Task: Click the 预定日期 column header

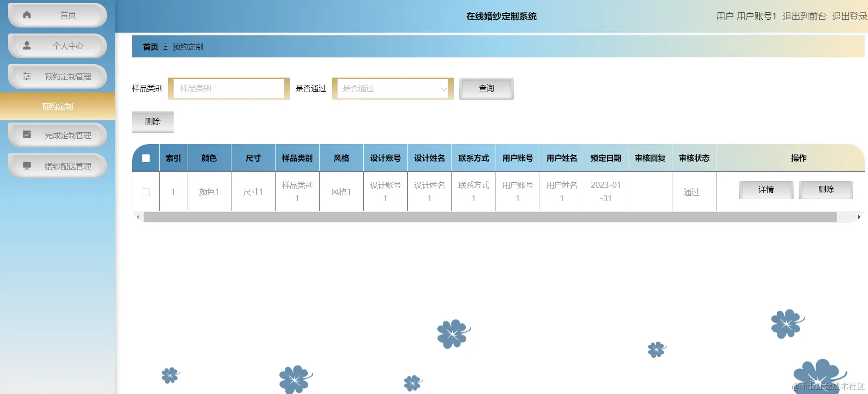Action: (606, 158)
